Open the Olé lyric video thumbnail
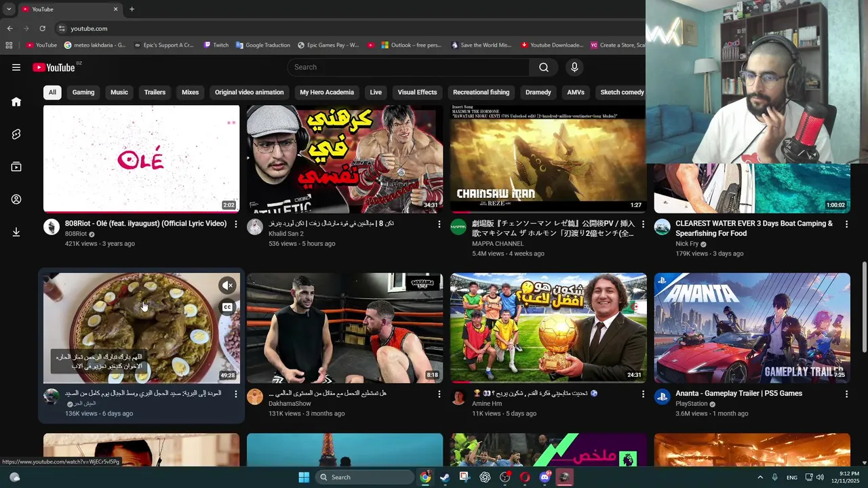Image resolution: width=868 pixels, height=488 pixels. tap(141, 159)
